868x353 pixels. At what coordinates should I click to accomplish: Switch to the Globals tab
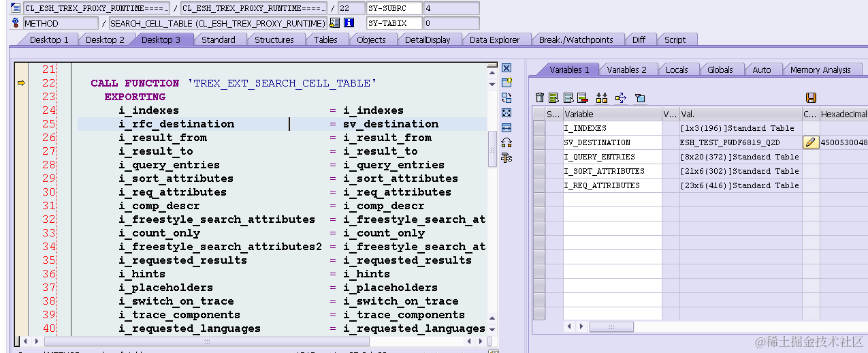(720, 70)
